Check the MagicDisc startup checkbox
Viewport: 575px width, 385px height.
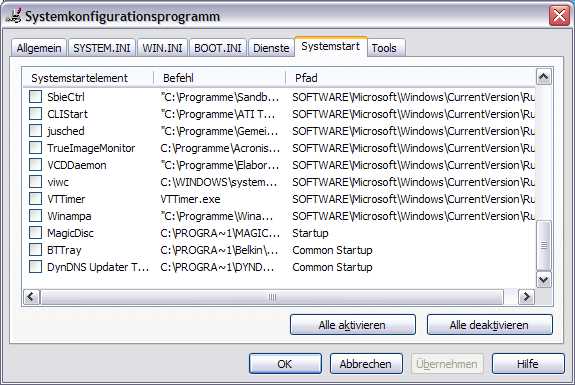click(36, 232)
